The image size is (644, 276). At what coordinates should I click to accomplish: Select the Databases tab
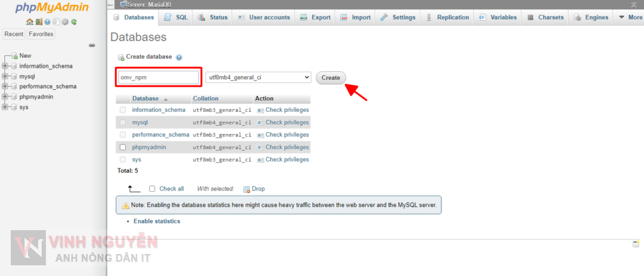134,17
